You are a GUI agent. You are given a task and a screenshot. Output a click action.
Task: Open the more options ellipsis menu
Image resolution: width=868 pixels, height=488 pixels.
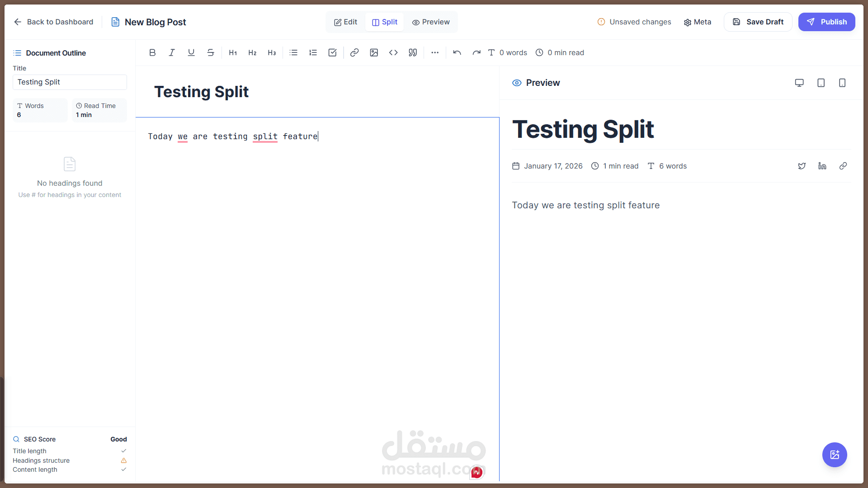(435, 52)
